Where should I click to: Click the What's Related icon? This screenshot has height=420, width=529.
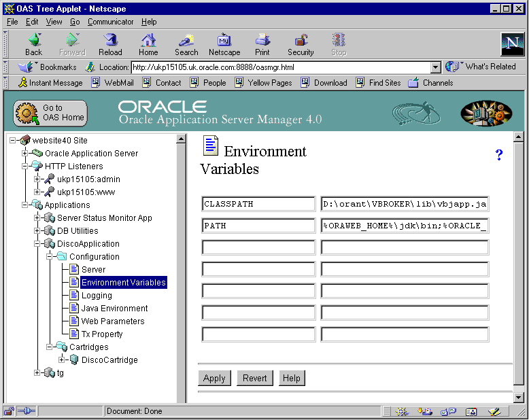(x=453, y=67)
